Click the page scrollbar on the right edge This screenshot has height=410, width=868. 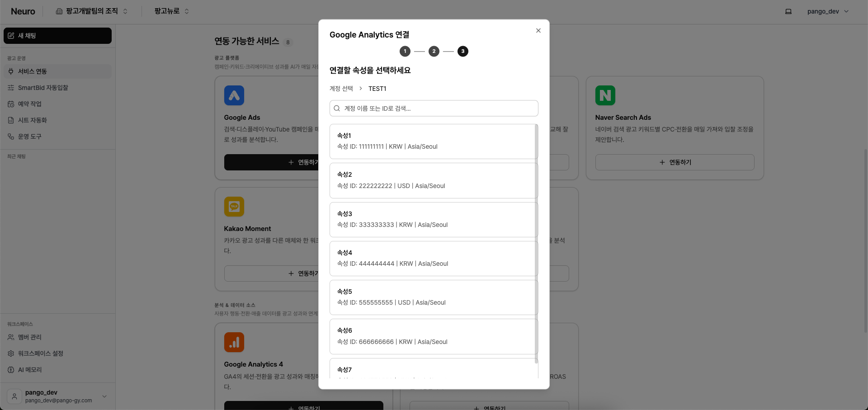tap(866, 241)
